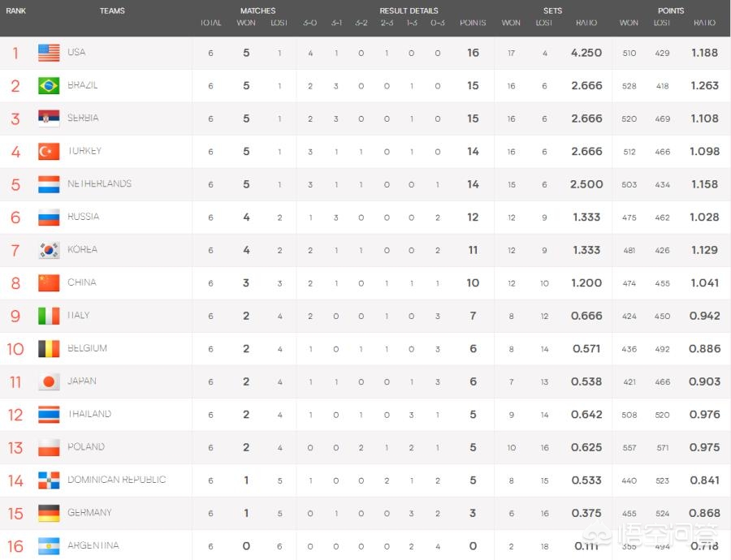Click the USA flag icon
Screen dimensions: 731x560
[49, 53]
